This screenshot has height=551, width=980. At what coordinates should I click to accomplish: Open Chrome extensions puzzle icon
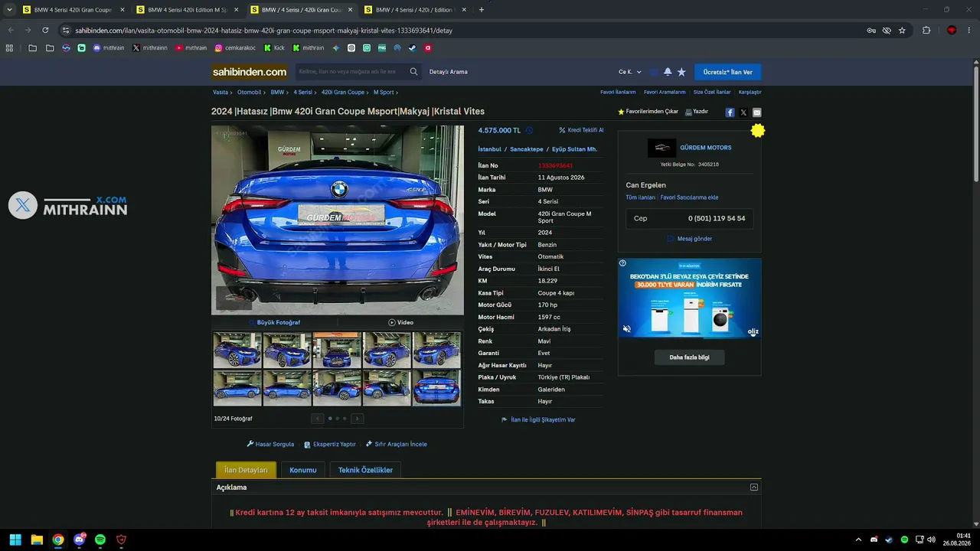click(926, 31)
